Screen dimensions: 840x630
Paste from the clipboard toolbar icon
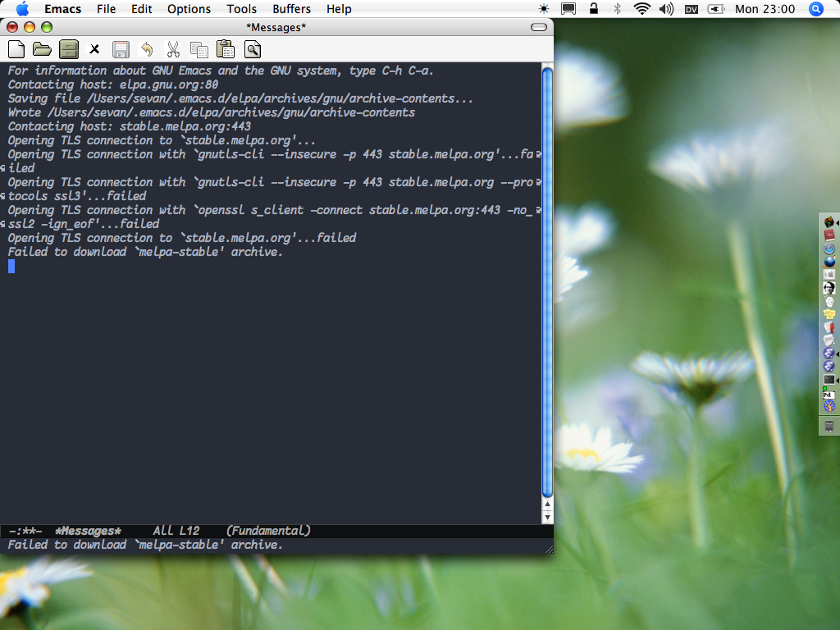pos(225,49)
